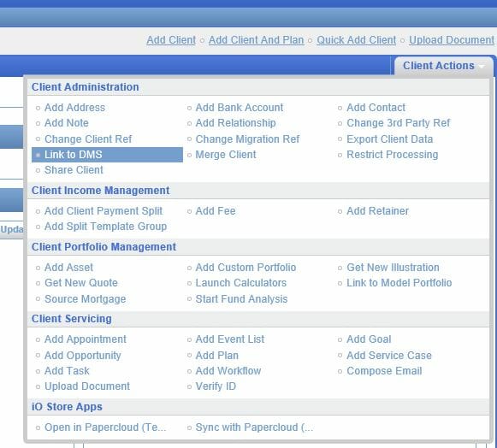Select Get New Illustration
Viewport: 497px width, 448px height.
393,268
